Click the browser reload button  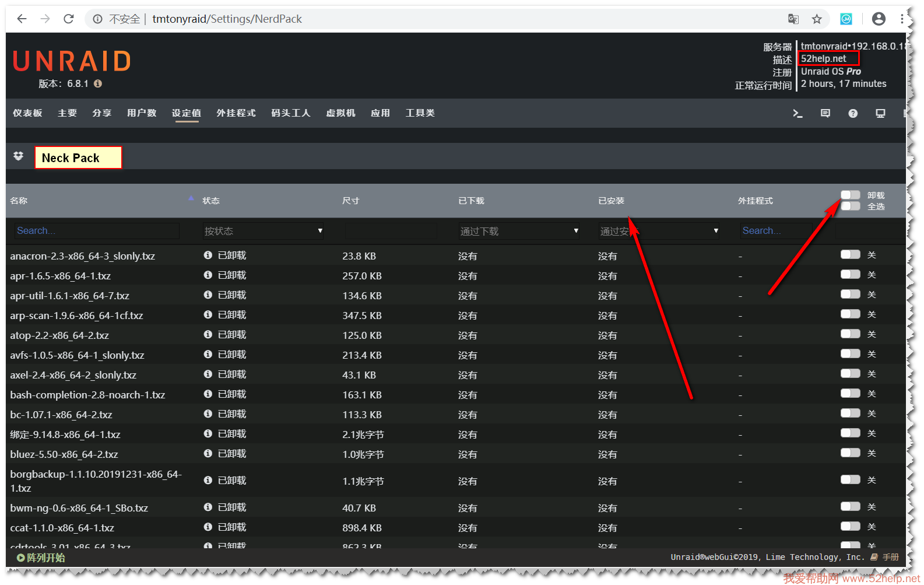pyautogui.click(x=69, y=19)
